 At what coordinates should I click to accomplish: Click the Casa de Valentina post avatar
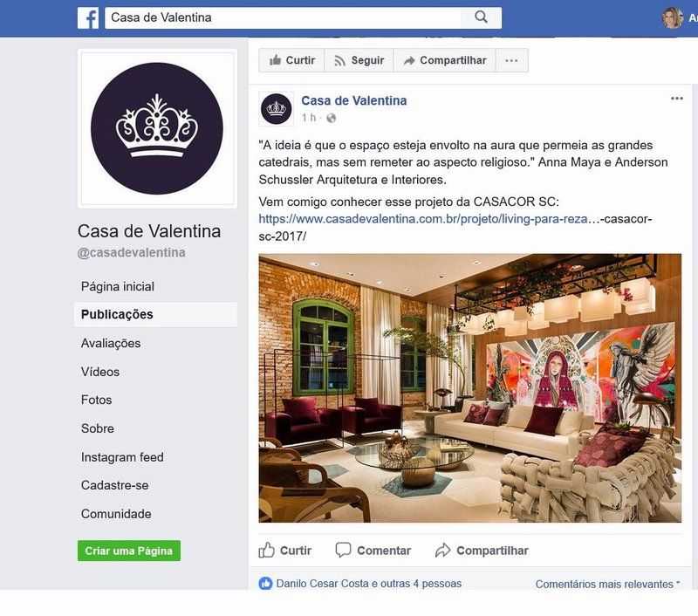click(x=276, y=109)
